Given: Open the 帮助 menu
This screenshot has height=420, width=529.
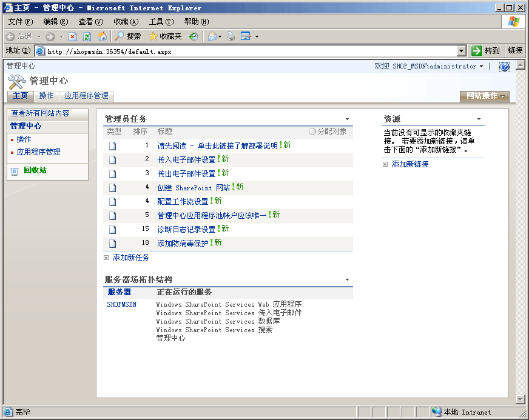Looking at the screenshot, I should [x=197, y=22].
